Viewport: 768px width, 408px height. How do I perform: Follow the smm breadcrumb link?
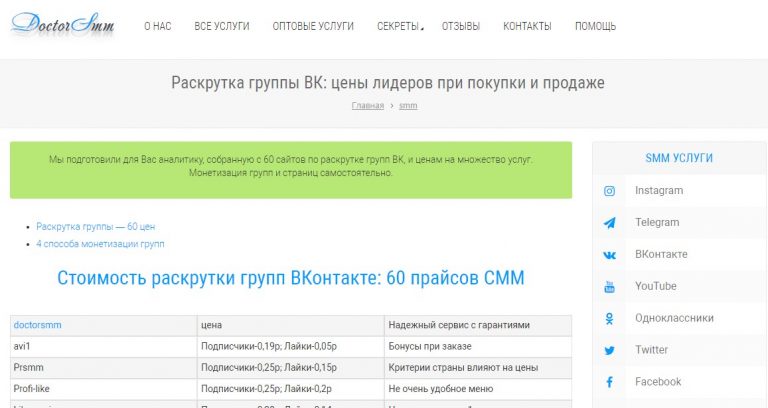pyautogui.click(x=408, y=106)
